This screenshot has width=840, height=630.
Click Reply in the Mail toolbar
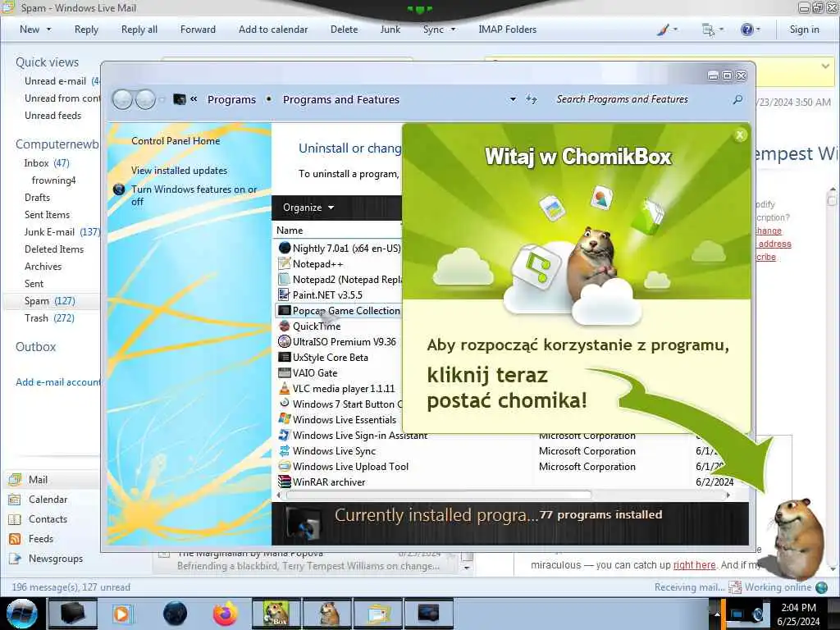coord(86,30)
